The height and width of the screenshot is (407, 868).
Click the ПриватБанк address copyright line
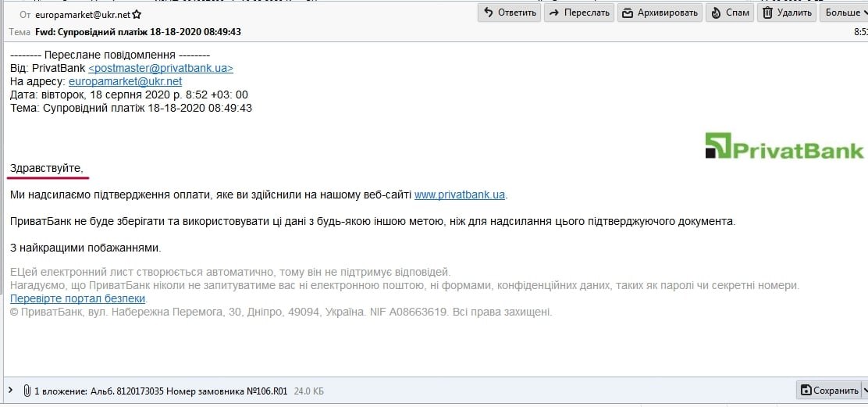[281, 312]
